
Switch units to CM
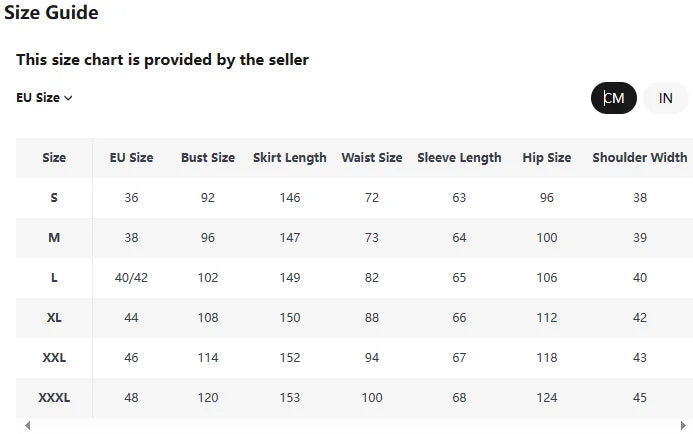tap(614, 98)
